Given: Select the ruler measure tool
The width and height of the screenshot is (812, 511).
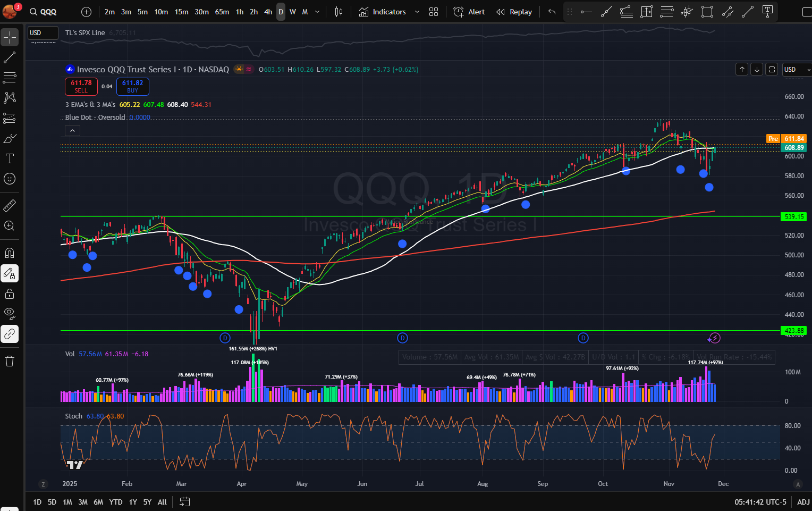Looking at the screenshot, I should 10,205.
